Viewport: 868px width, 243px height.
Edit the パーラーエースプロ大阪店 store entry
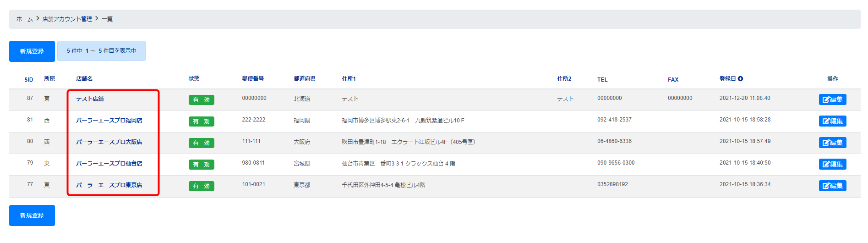pyautogui.click(x=832, y=143)
